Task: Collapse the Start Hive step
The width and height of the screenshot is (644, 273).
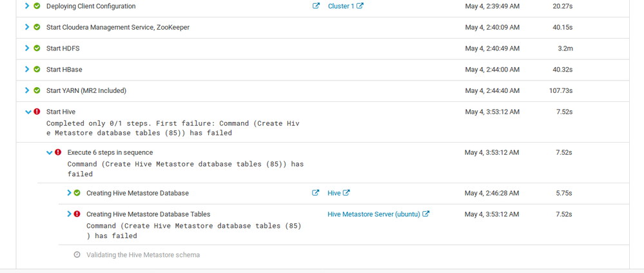Action: pos(28,112)
